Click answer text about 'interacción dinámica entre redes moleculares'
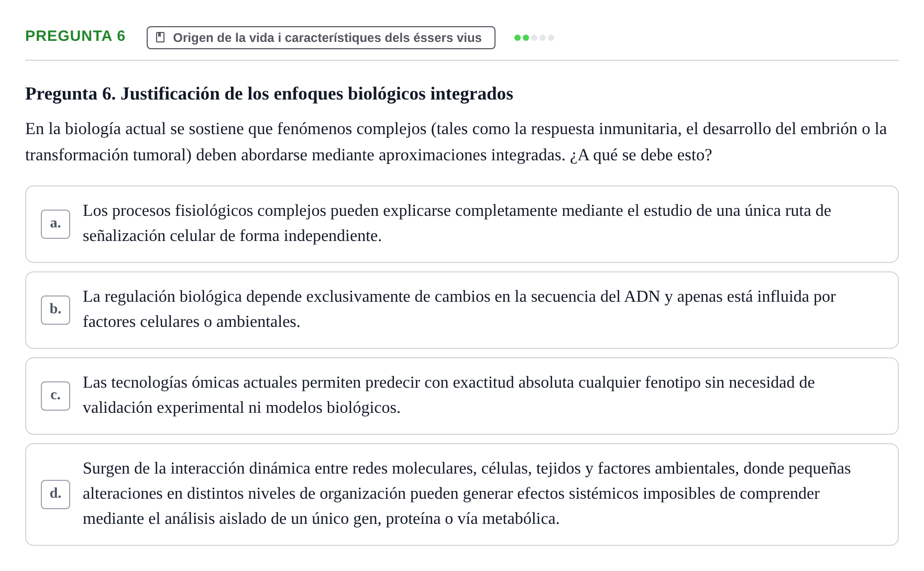This screenshot has width=924, height=571. pyautogui.click(x=467, y=493)
